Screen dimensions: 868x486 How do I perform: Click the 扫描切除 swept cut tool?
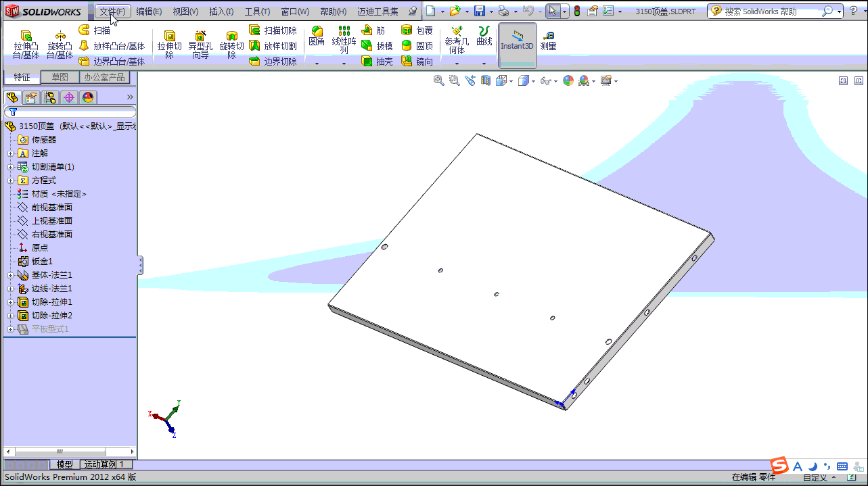click(273, 30)
